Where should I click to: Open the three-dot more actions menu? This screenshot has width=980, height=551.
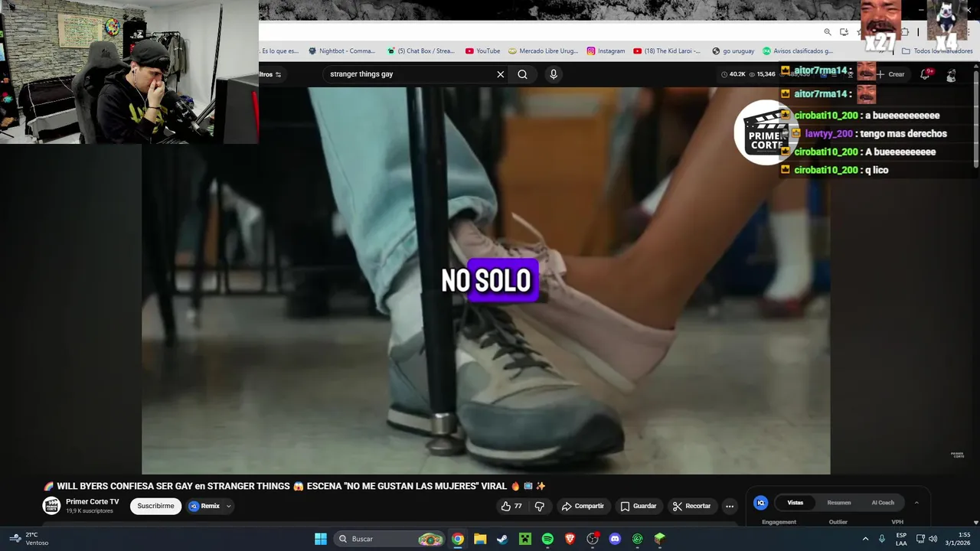(730, 506)
